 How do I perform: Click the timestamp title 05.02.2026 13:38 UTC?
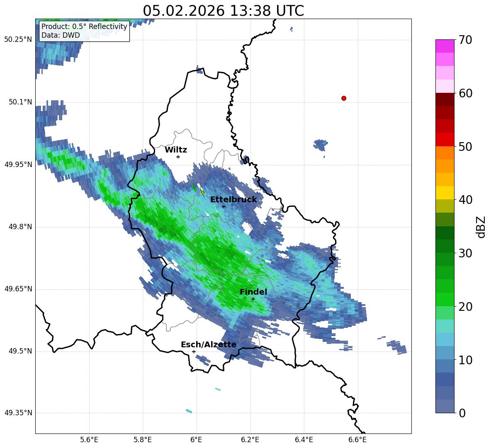pos(223,11)
